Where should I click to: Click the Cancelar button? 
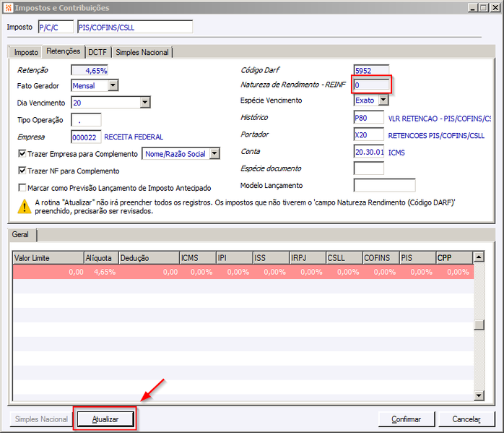pyautogui.click(x=466, y=419)
